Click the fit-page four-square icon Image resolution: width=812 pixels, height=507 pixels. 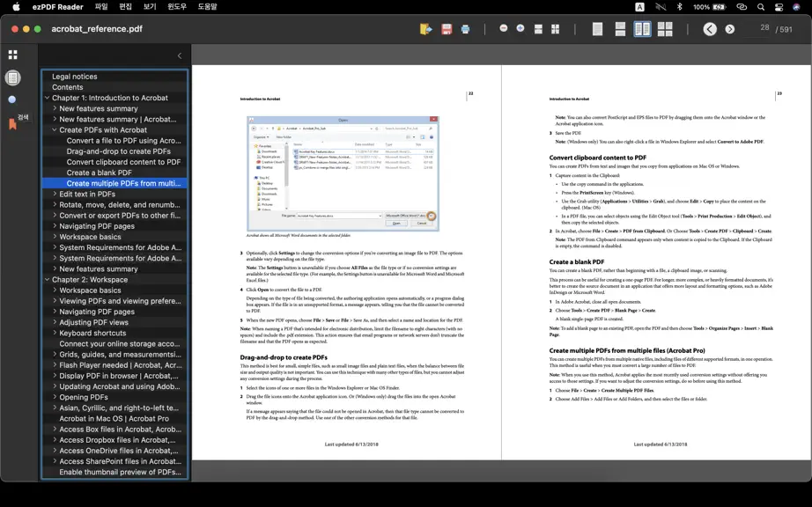click(x=555, y=29)
